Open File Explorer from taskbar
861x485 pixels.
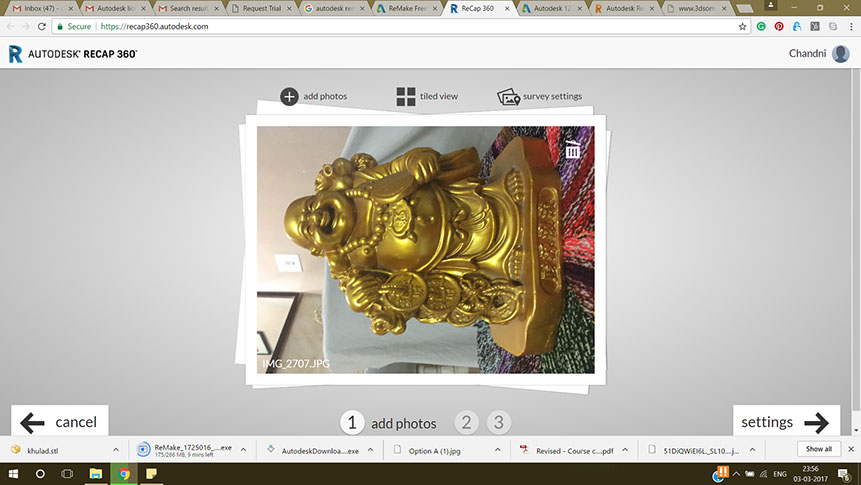click(96, 473)
